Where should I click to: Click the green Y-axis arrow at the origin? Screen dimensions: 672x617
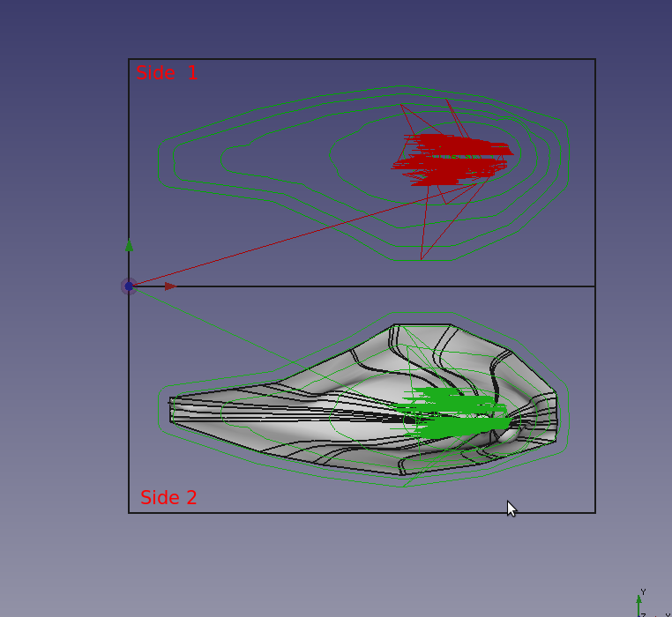[x=130, y=247]
